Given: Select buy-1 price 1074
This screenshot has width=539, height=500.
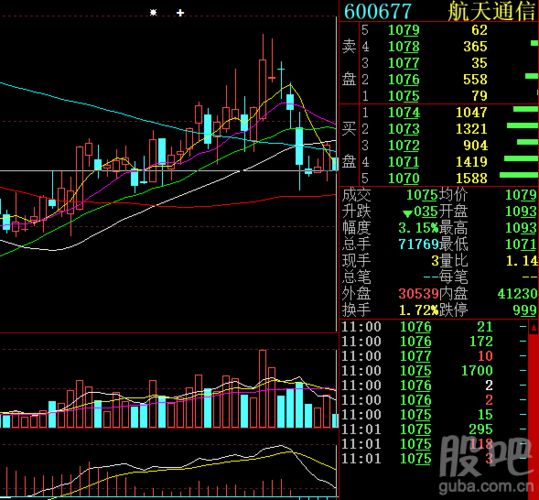Looking at the screenshot, I should (x=404, y=112).
